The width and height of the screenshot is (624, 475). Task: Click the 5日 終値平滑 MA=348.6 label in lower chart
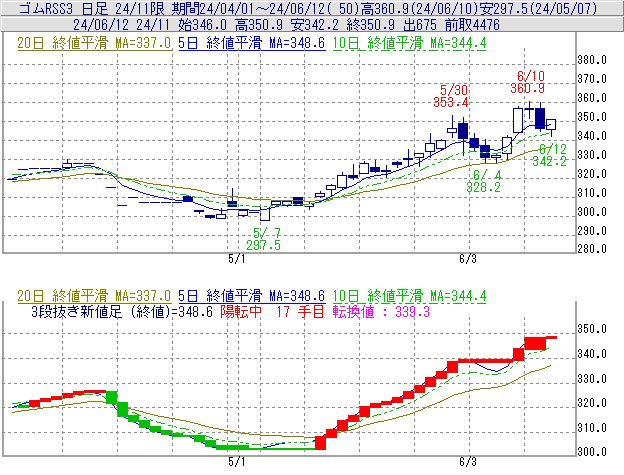[252, 296]
